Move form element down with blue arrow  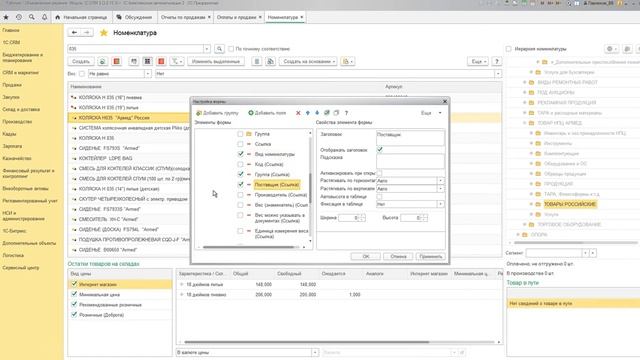click(x=317, y=113)
